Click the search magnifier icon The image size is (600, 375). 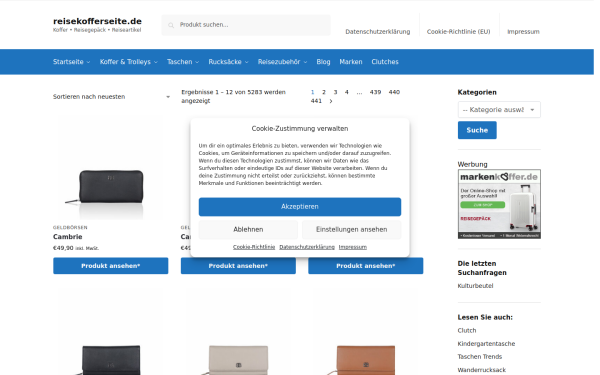(171, 25)
